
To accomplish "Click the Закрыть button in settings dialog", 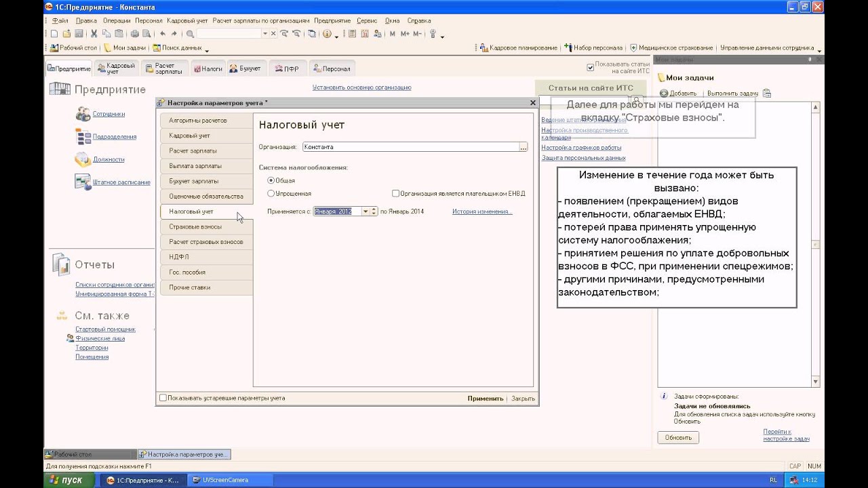I will [x=523, y=399].
